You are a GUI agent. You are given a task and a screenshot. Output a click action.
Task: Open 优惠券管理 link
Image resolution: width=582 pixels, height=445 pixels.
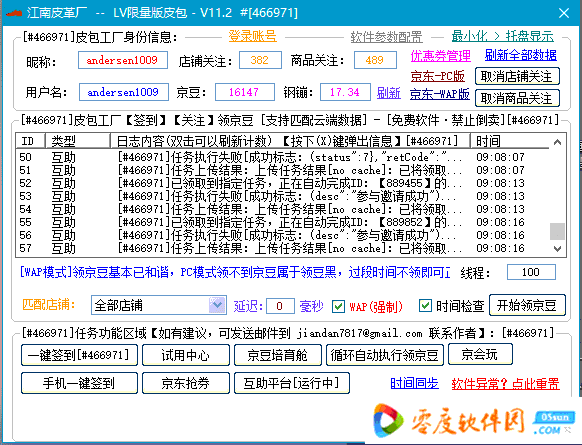coord(441,56)
